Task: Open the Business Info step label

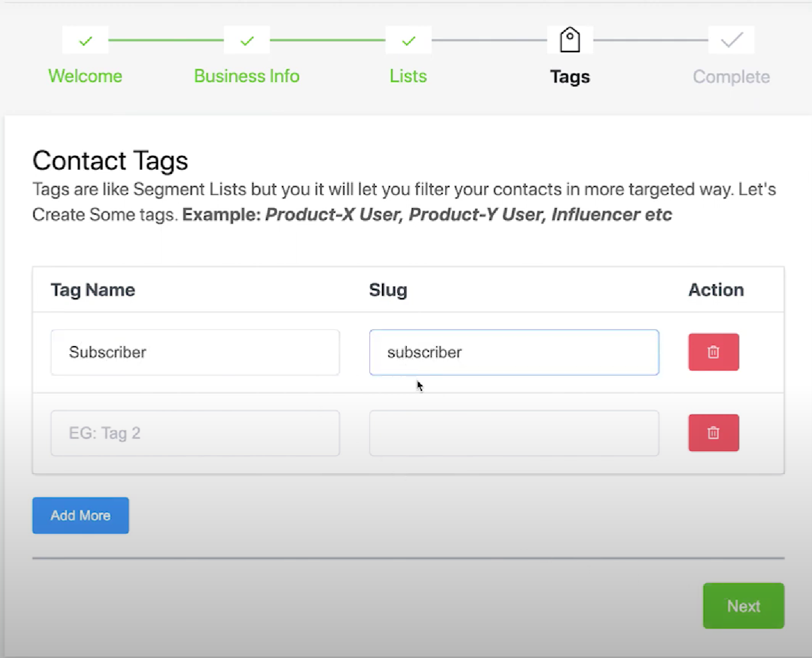Action: pyautogui.click(x=247, y=76)
